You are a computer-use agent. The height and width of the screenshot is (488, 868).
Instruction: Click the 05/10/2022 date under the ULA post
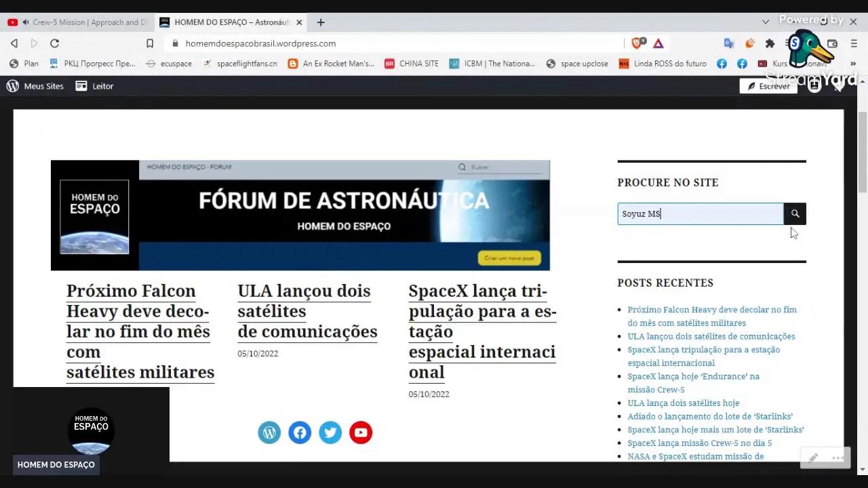pyautogui.click(x=258, y=354)
